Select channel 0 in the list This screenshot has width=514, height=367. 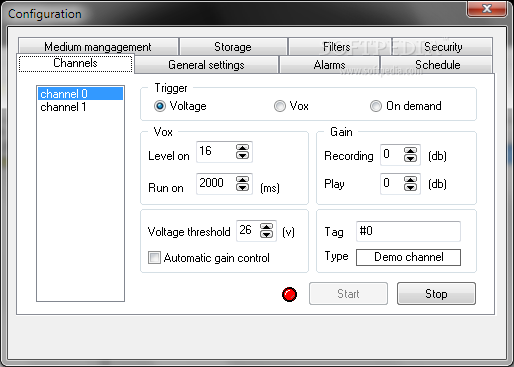pos(80,94)
